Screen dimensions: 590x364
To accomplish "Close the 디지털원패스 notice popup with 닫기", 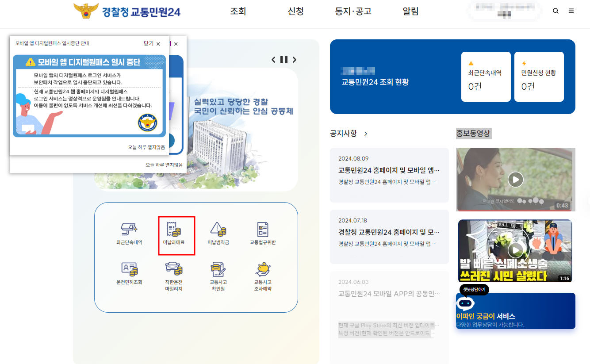I will click(x=152, y=44).
